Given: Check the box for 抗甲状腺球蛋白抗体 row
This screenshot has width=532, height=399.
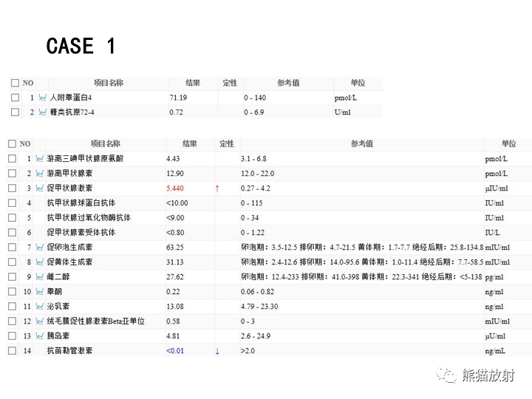Looking at the screenshot, I should click(13, 203).
